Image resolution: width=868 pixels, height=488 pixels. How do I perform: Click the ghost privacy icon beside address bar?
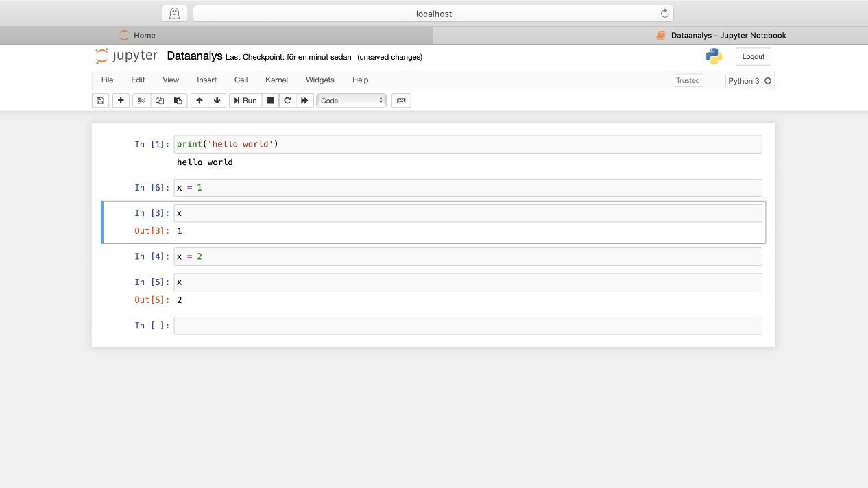click(174, 14)
